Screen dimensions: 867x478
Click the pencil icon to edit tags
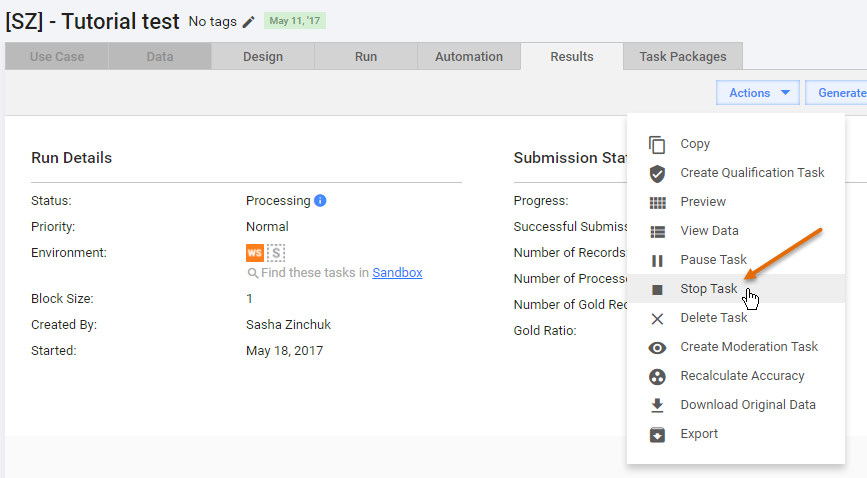point(249,22)
